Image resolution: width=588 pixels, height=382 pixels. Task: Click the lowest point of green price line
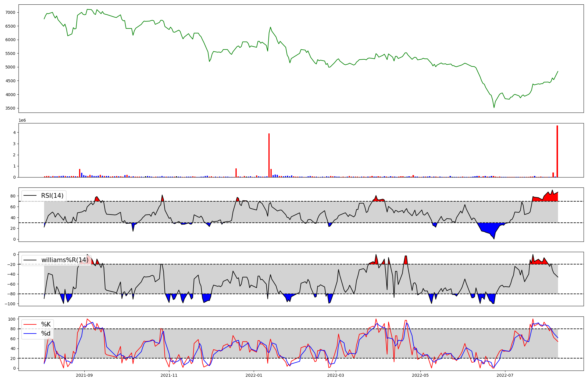[494, 108]
